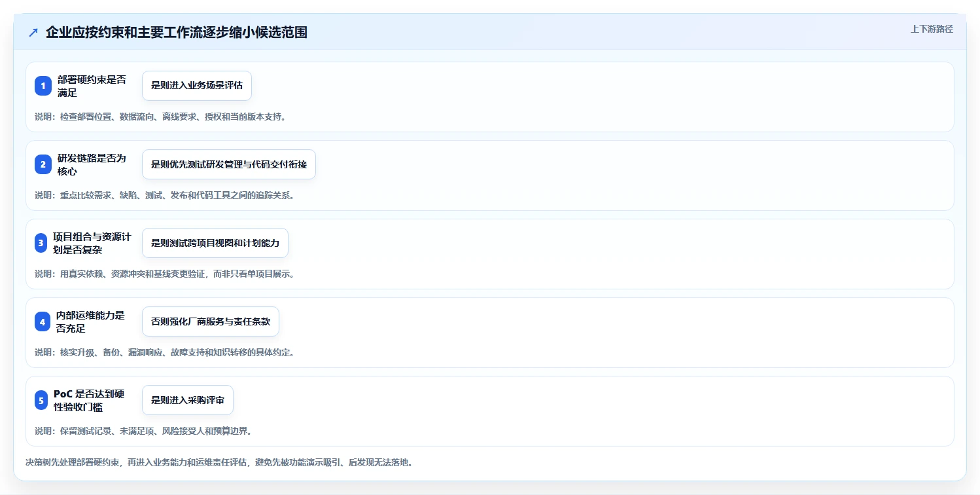Click the 是则测试跨项目视图和计划能力 button
The height and width of the screenshot is (495, 980).
215,243
